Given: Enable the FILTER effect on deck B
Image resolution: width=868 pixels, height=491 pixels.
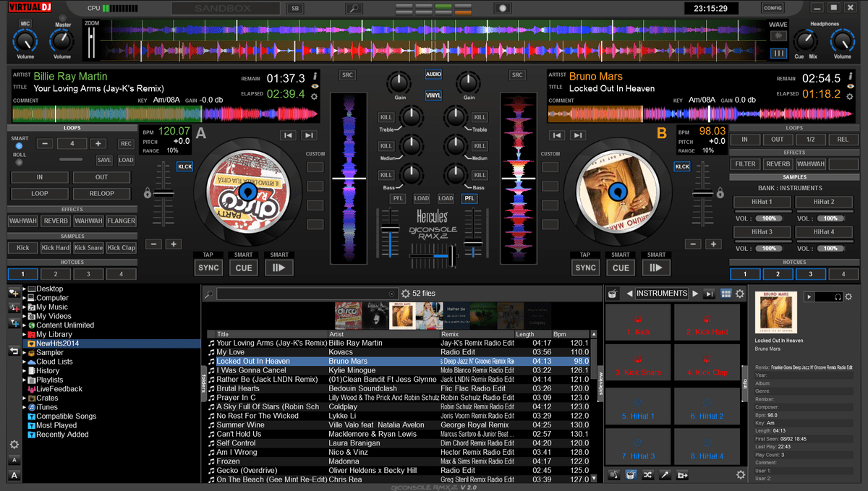Looking at the screenshot, I should pos(745,163).
